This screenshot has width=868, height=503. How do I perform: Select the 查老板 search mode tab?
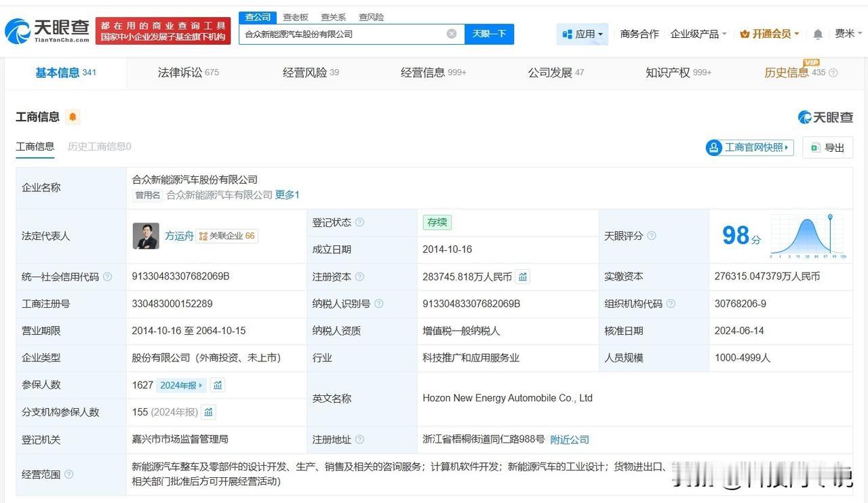point(295,17)
